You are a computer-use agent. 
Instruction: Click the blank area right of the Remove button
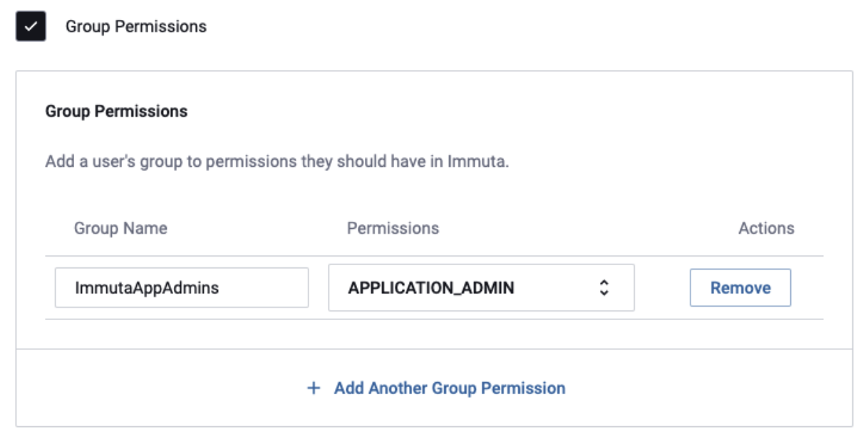point(808,288)
